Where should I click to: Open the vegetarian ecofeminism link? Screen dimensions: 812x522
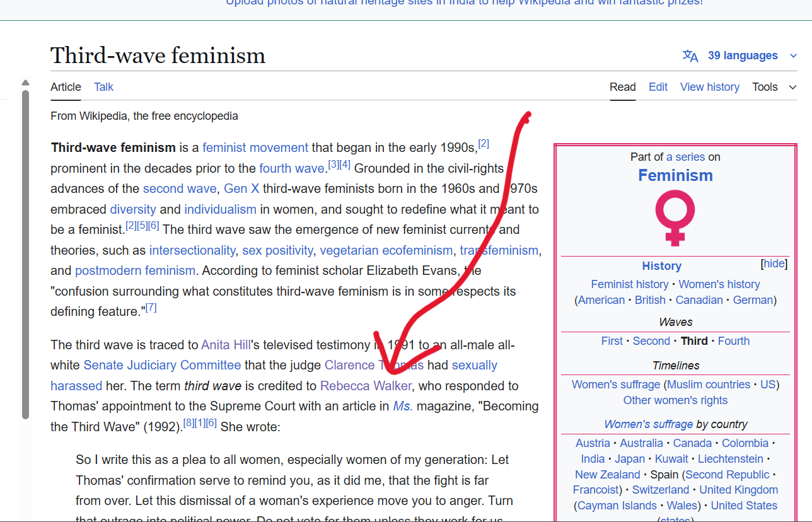(386, 250)
